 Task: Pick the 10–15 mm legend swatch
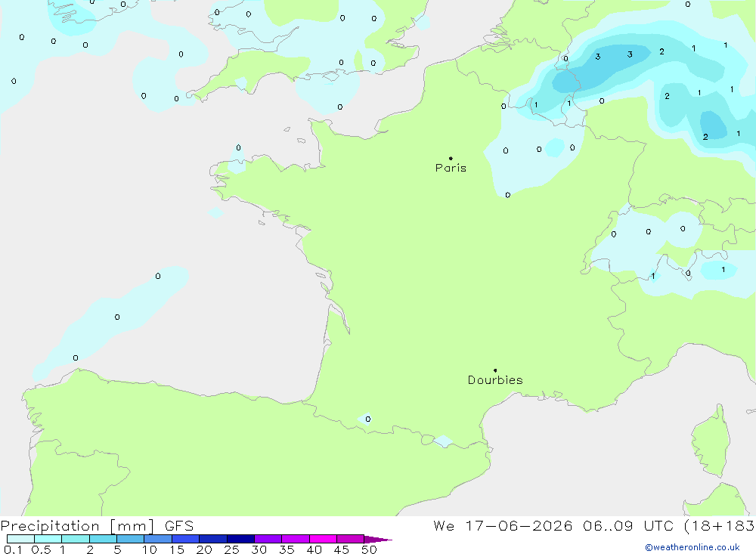pyautogui.click(x=158, y=539)
